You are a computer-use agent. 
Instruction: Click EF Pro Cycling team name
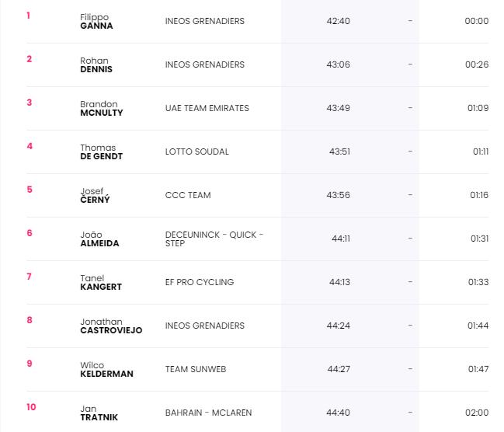[x=200, y=282]
